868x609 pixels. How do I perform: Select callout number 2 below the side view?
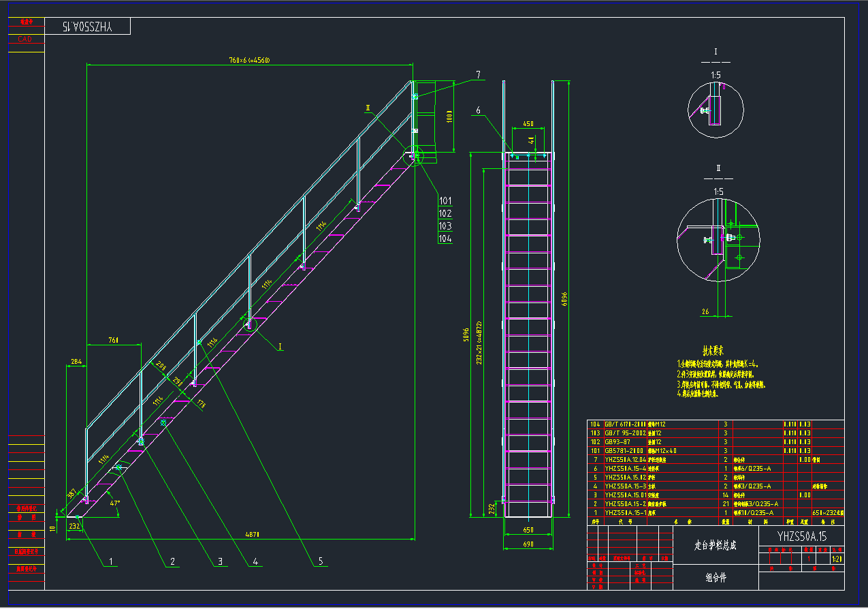(173, 561)
